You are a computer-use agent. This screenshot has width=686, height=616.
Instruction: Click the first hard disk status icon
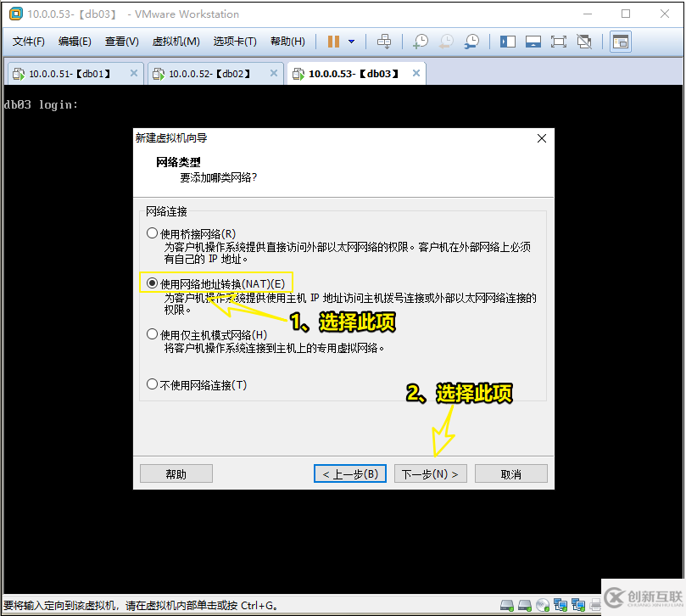click(506, 605)
